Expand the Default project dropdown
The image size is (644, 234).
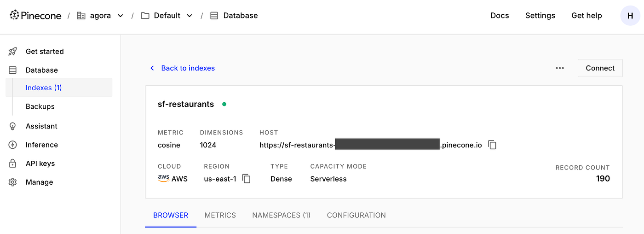tap(190, 16)
